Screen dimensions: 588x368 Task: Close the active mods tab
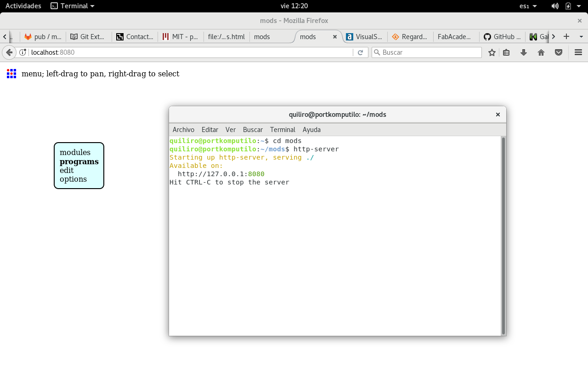tap(335, 37)
